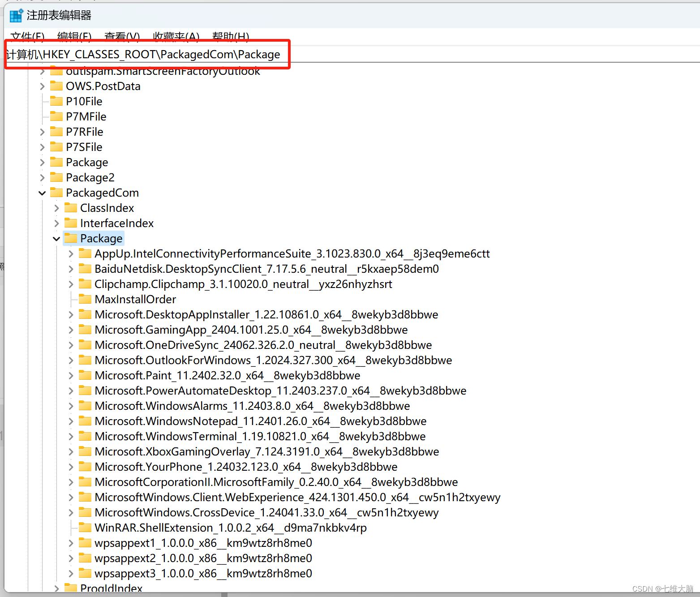Click the Microsoft.WindowsAlarms folder icon
The height and width of the screenshot is (597, 700).
[85, 405]
